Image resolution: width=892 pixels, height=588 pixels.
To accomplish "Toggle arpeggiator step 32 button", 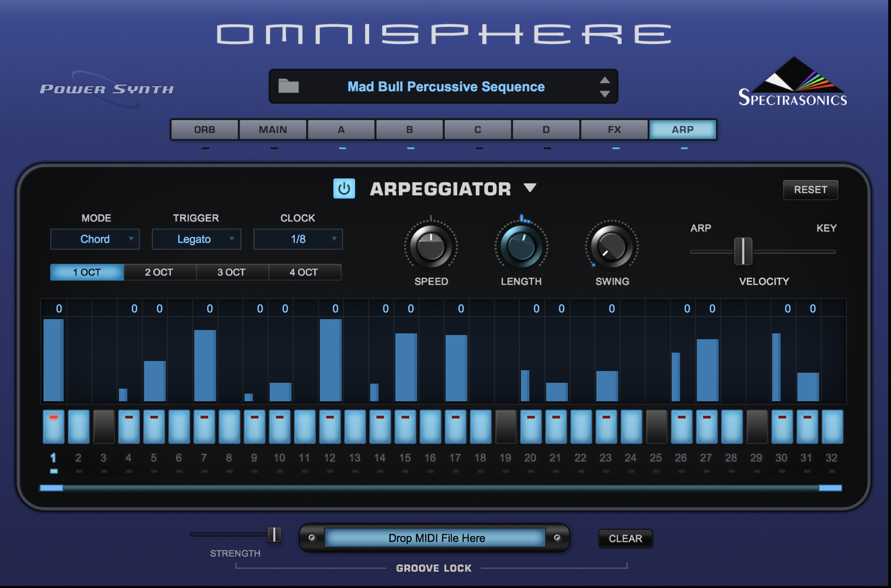I will click(x=833, y=427).
